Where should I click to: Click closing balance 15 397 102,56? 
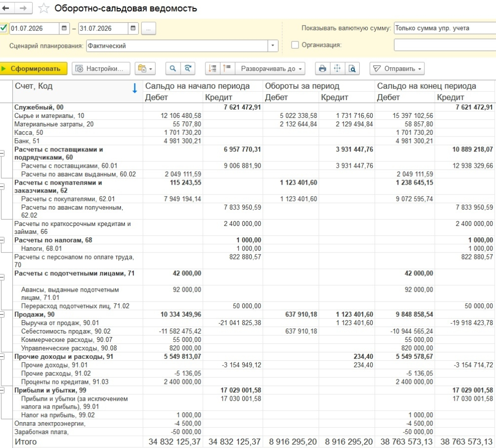tap(413, 115)
